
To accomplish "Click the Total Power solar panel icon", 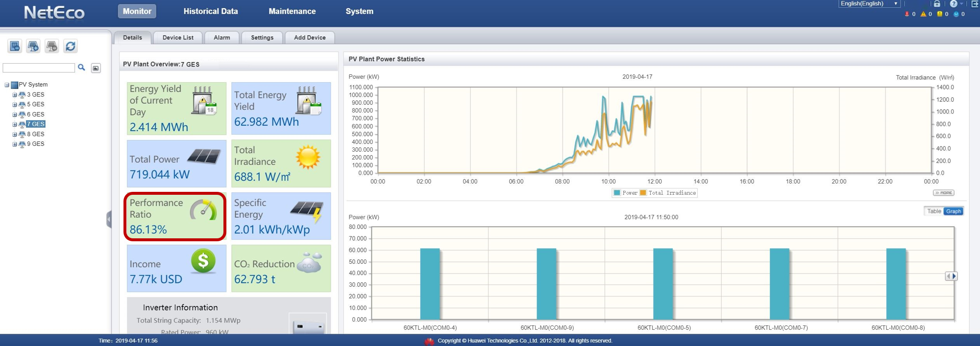I will click(x=204, y=157).
